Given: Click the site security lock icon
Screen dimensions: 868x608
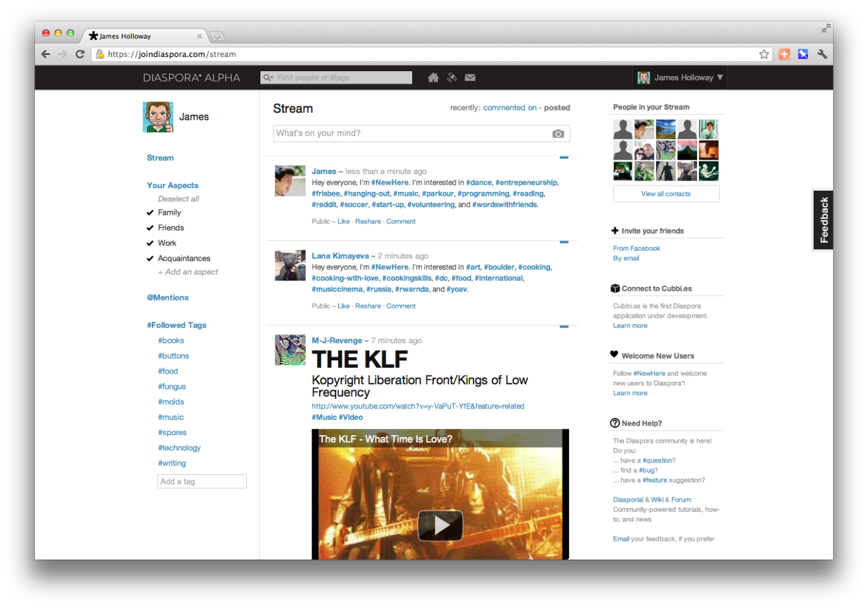Looking at the screenshot, I should tap(99, 54).
